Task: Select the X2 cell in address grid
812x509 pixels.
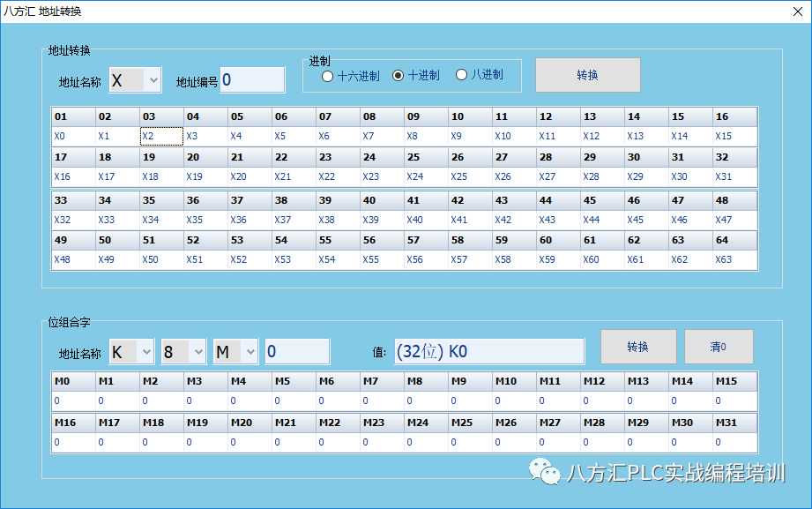Action: tap(161, 137)
